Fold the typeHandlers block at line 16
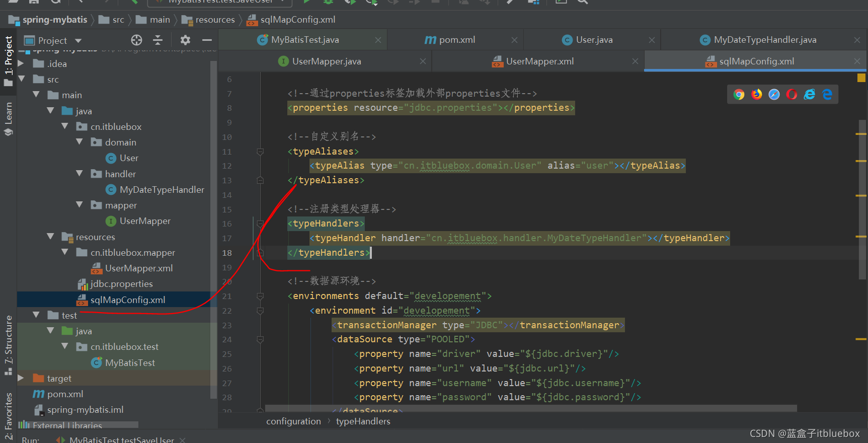Viewport: 868px width, 443px height. point(260,224)
